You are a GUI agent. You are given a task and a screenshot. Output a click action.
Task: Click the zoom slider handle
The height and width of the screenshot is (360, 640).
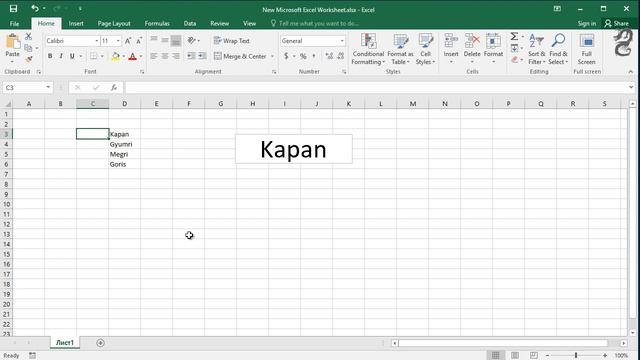click(x=576, y=356)
